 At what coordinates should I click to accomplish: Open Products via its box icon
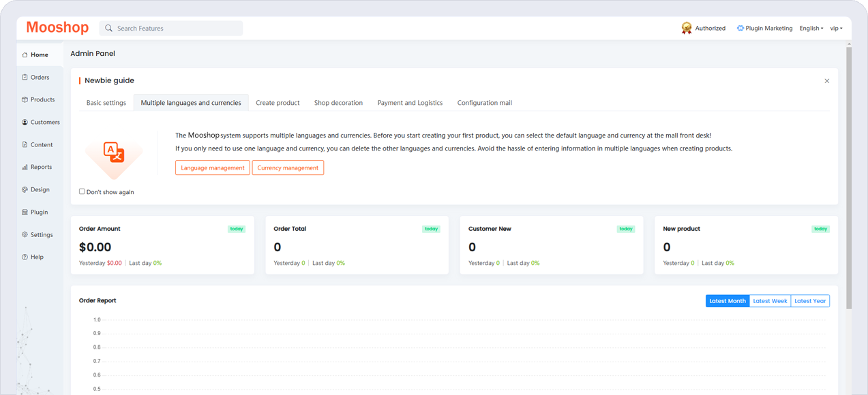point(25,99)
